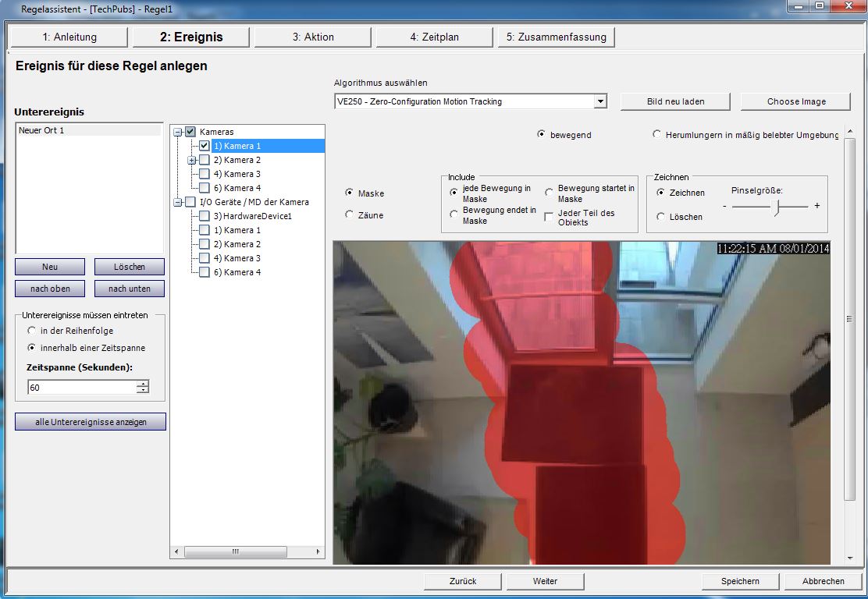Click the Abbrechen button
868x599 pixels.
pos(824,581)
